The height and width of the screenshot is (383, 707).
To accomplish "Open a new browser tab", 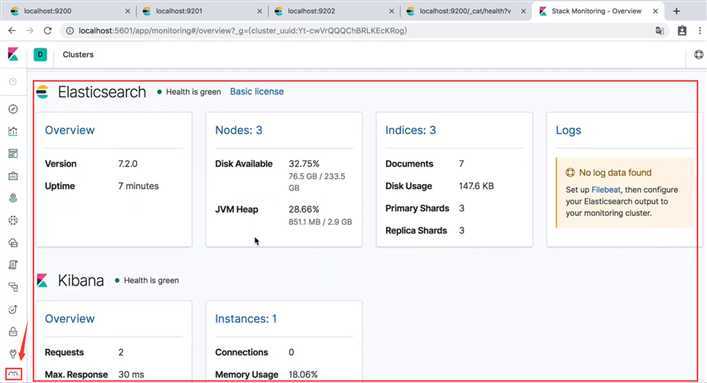I will 676,11.
